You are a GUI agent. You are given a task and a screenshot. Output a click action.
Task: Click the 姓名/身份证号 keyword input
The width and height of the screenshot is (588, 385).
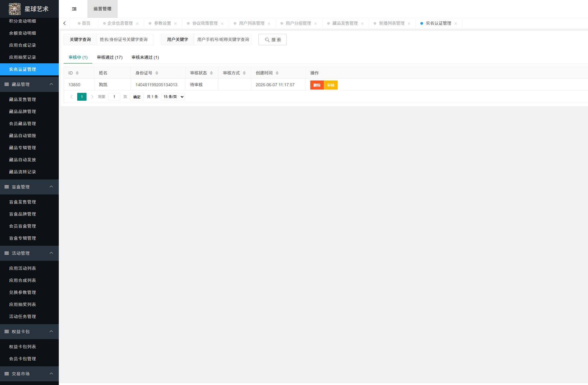(x=125, y=39)
